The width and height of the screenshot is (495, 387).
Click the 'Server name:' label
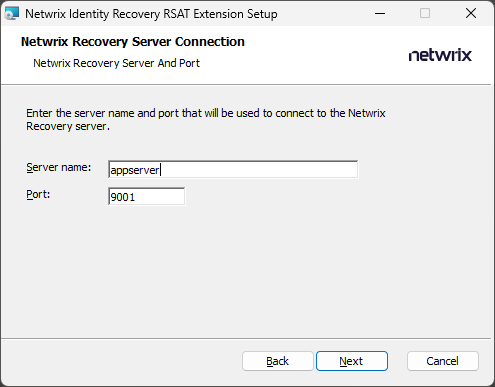pyautogui.click(x=58, y=167)
